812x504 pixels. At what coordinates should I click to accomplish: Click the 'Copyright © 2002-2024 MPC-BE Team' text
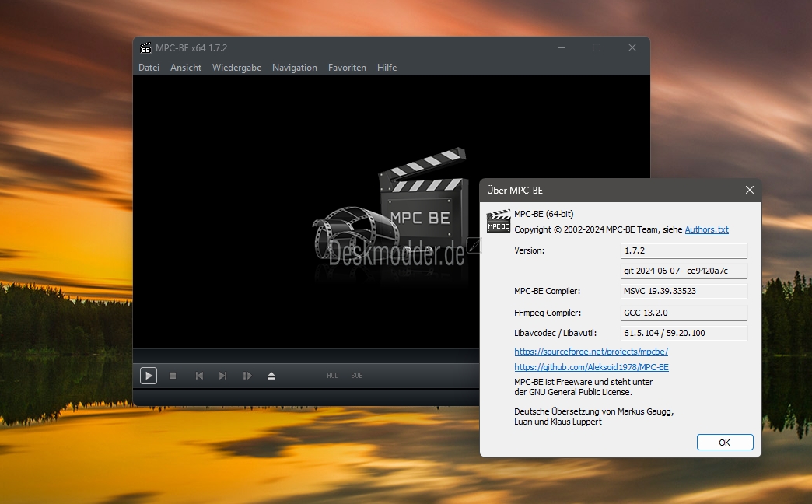tap(584, 229)
